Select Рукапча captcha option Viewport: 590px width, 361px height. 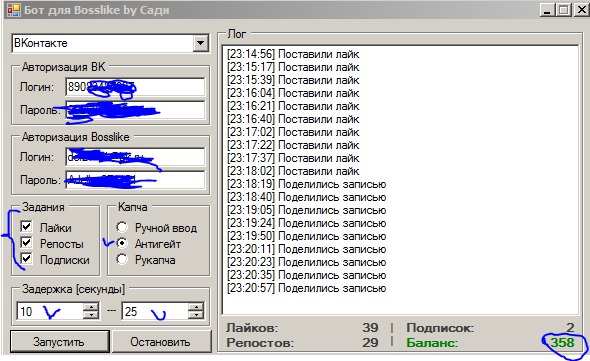point(122,259)
